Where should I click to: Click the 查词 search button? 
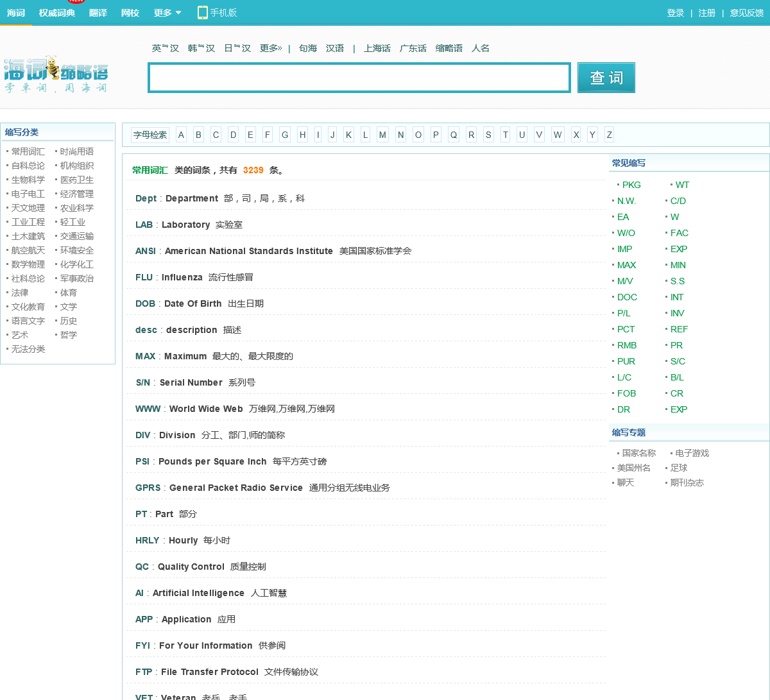[x=606, y=78]
